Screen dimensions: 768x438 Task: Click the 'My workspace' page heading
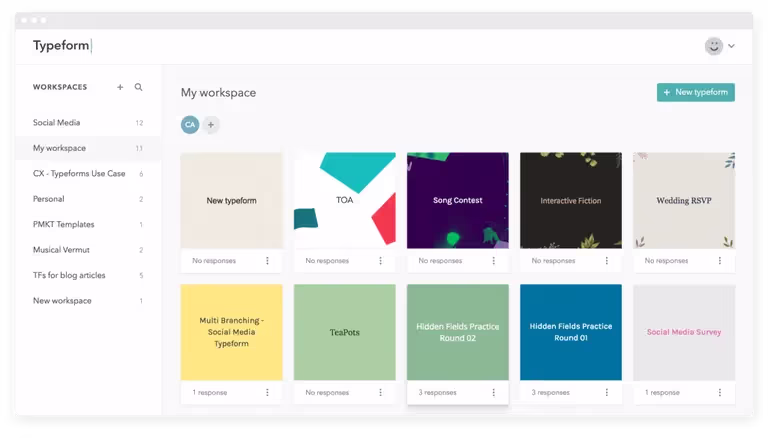pyautogui.click(x=218, y=93)
